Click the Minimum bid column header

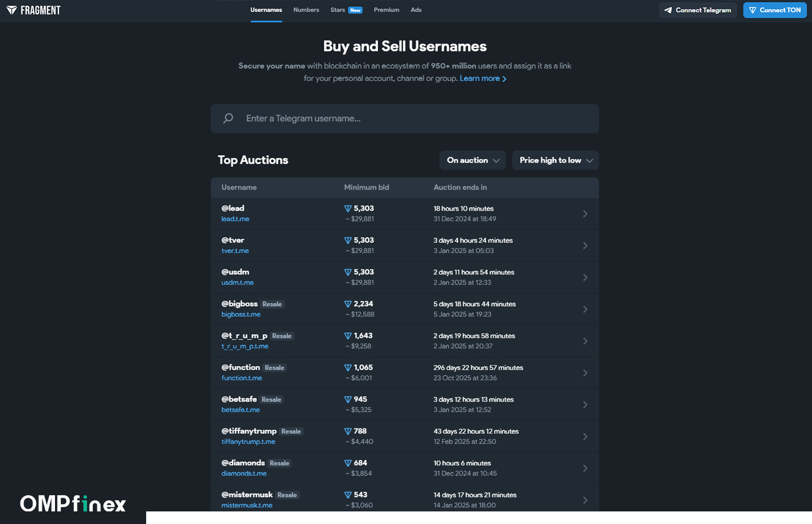[367, 188]
